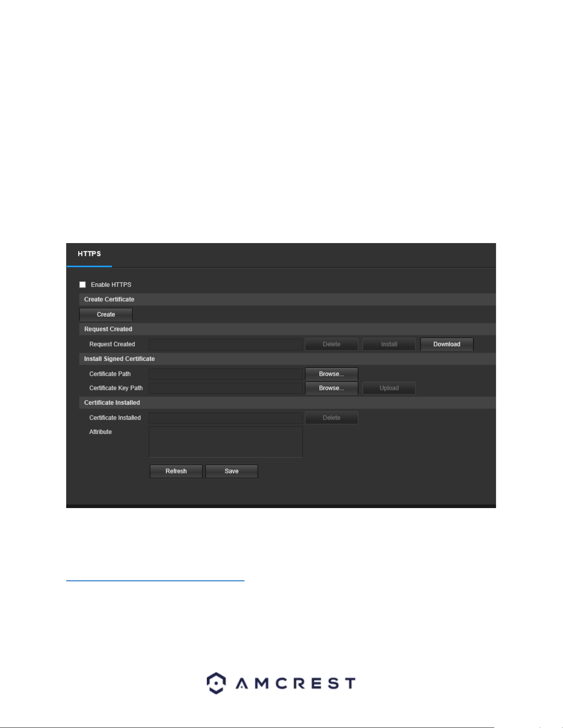Click the Install Signed Certificate header
563x728 pixels.
pos(287,359)
